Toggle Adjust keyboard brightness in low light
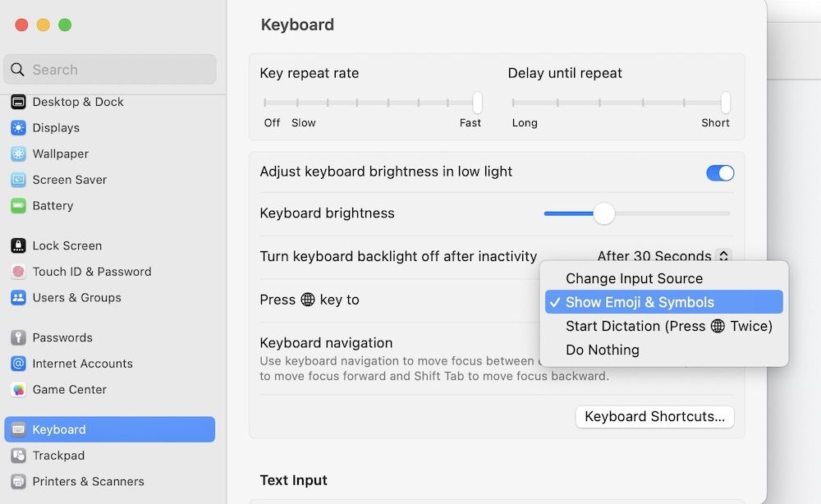This screenshot has height=504, width=821. pyautogui.click(x=720, y=173)
